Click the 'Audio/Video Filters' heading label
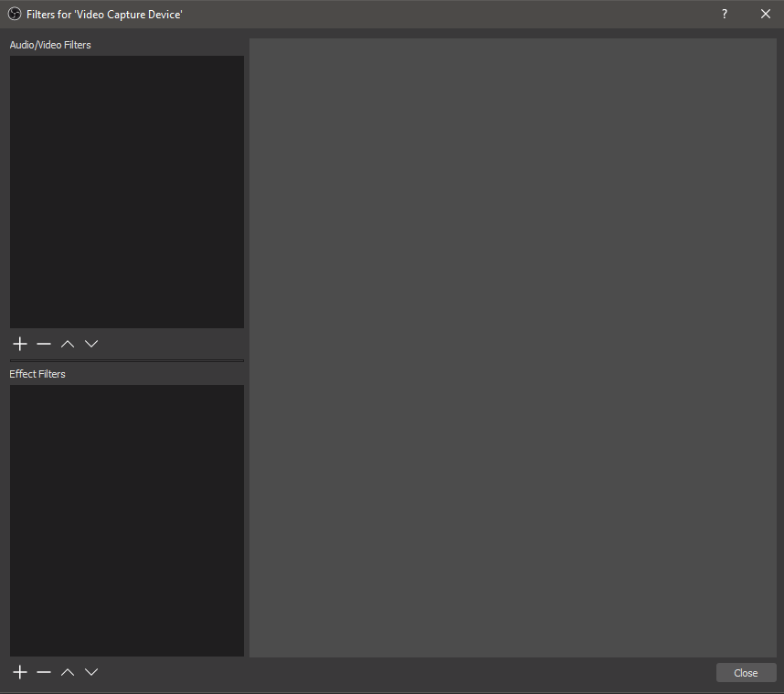 [x=50, y=45]
